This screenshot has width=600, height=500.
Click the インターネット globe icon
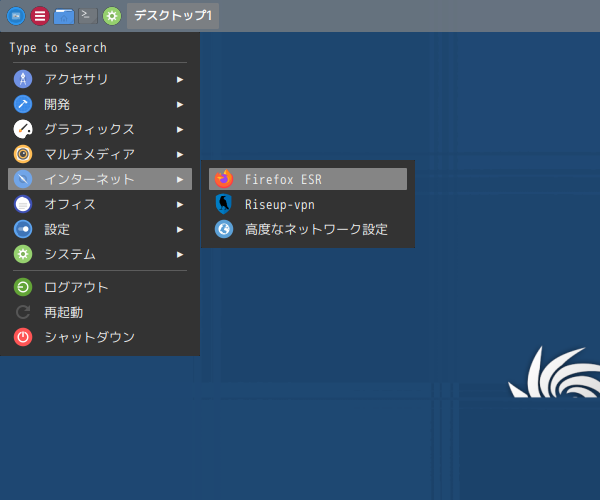(23, 179)
